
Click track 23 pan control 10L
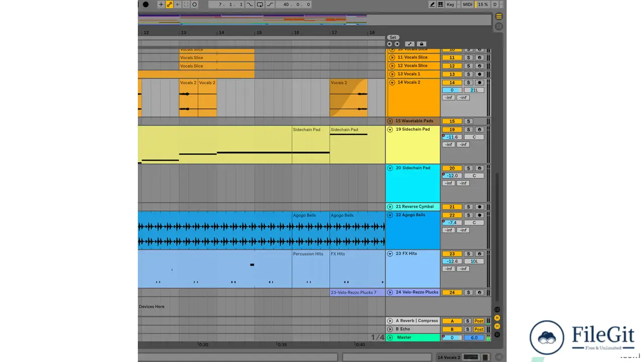(x=474, y=261)
